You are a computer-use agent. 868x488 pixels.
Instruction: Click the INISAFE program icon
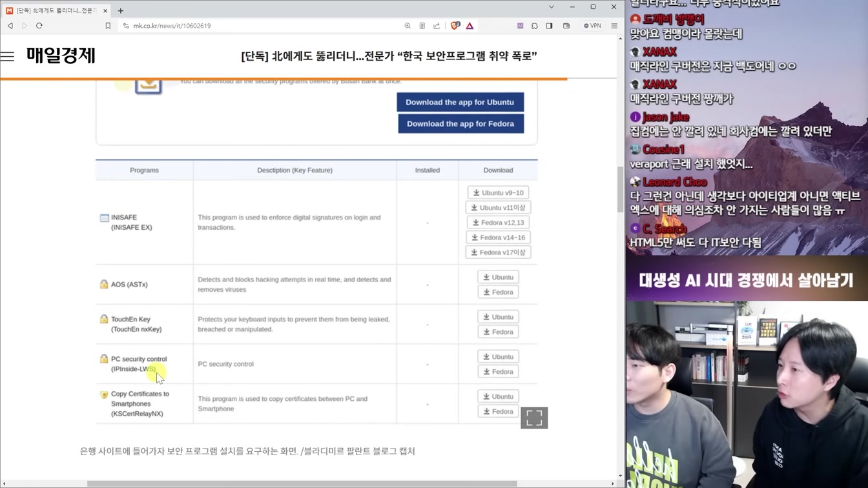[x=104, y=218]
